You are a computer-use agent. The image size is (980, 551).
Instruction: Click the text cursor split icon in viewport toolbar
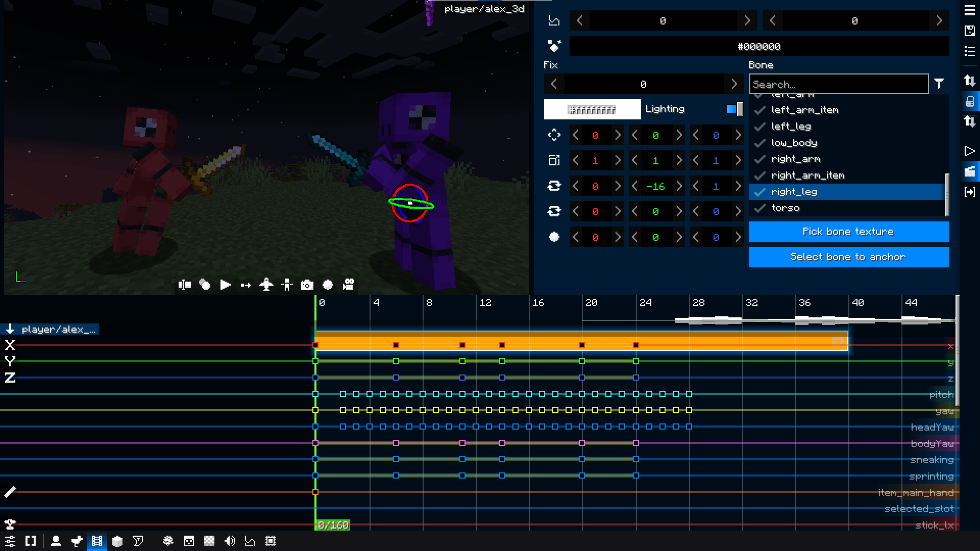[185, 285]
